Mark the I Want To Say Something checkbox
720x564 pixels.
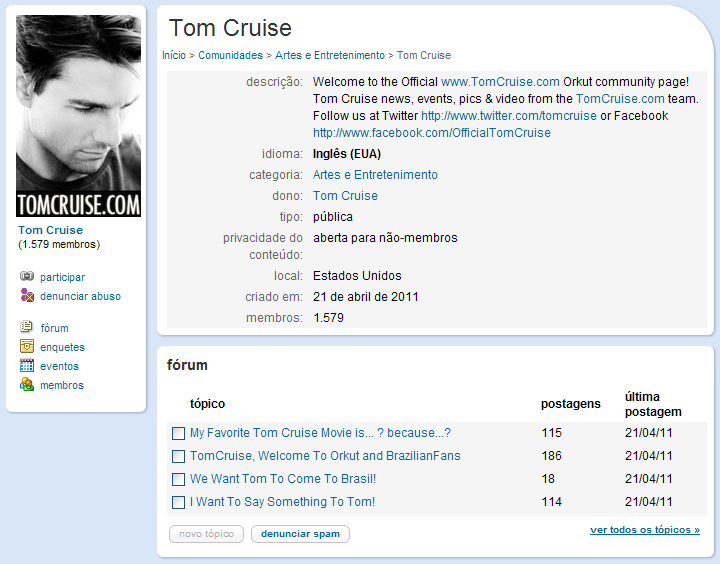click(178, 502)
